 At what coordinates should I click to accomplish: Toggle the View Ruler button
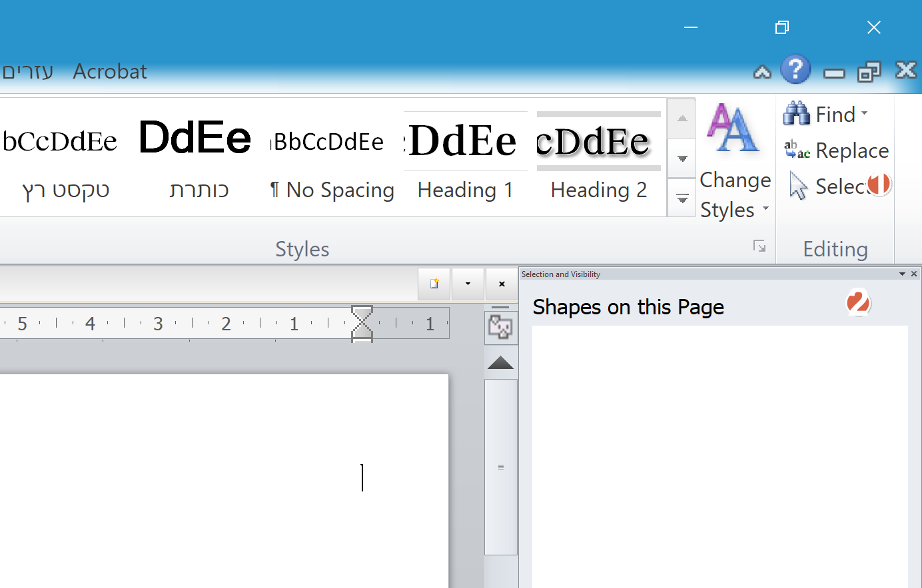[x=500, y=328]
